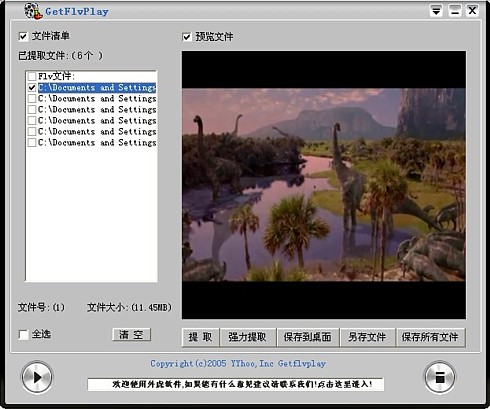The width and height of the screenshot is (490, 409).
Task: Minimize the GetFlvPlay window
Action: coord(455,10)
